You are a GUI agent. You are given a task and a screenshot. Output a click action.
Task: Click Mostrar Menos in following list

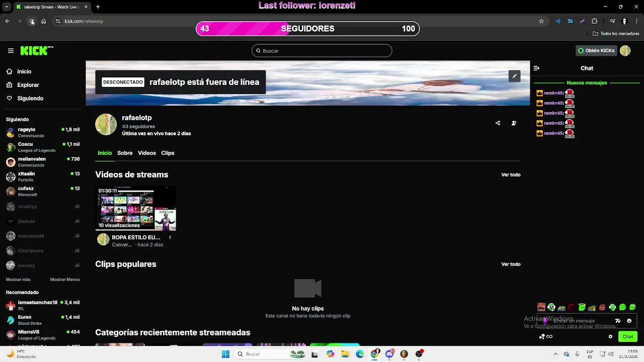pyautogui.click(x=65, y=280)
